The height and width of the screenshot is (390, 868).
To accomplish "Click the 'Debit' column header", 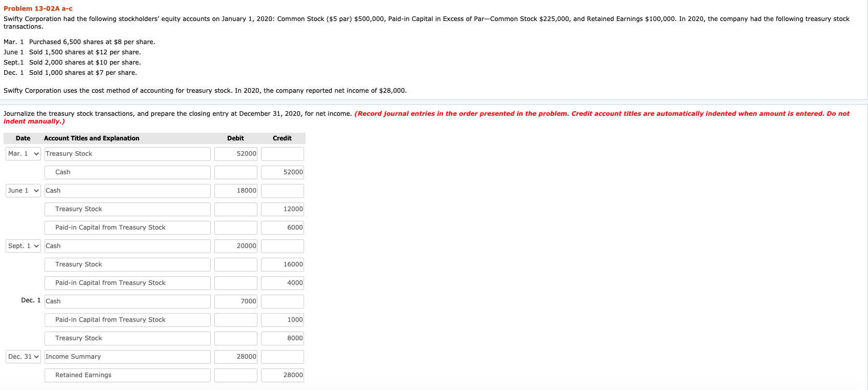I will point(235,138).
